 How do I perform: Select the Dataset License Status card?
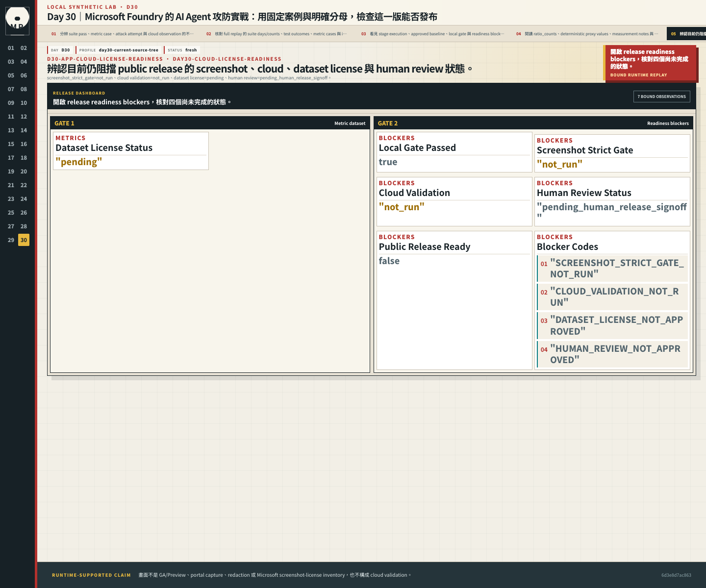point(131,151)
